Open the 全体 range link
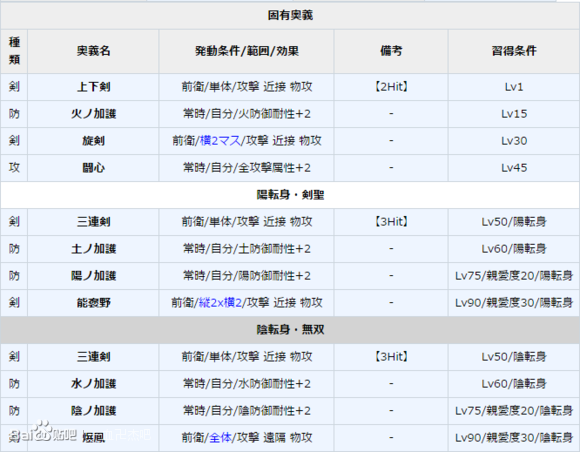Image resolution: width=580 pixels, height=452 pixels. [220, 438]
